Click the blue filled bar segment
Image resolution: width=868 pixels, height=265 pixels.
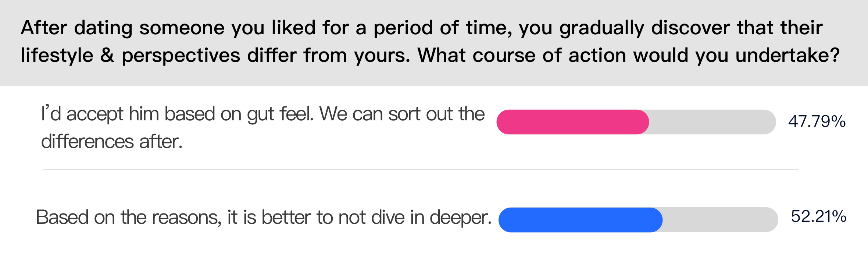click(581, 220)
